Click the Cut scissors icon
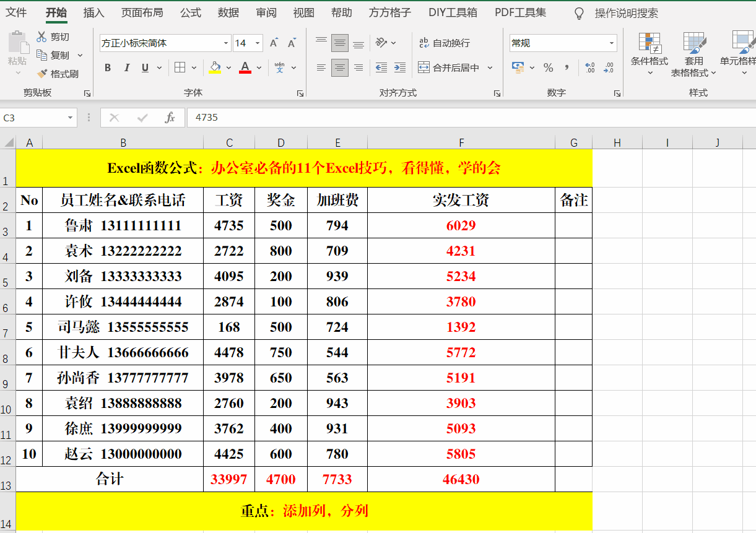 pyautogui.click(x=41, y=37)
